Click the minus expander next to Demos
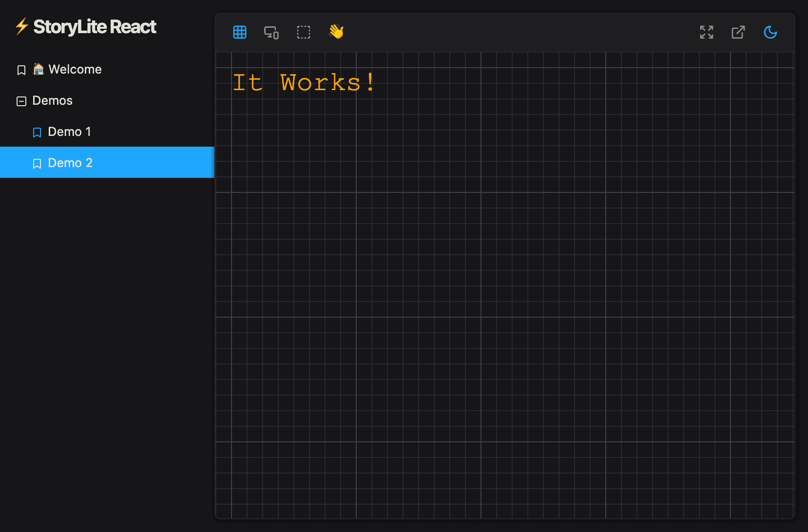Image resolution: width=808 pixels, height=532 pixels. click(21, 101)
